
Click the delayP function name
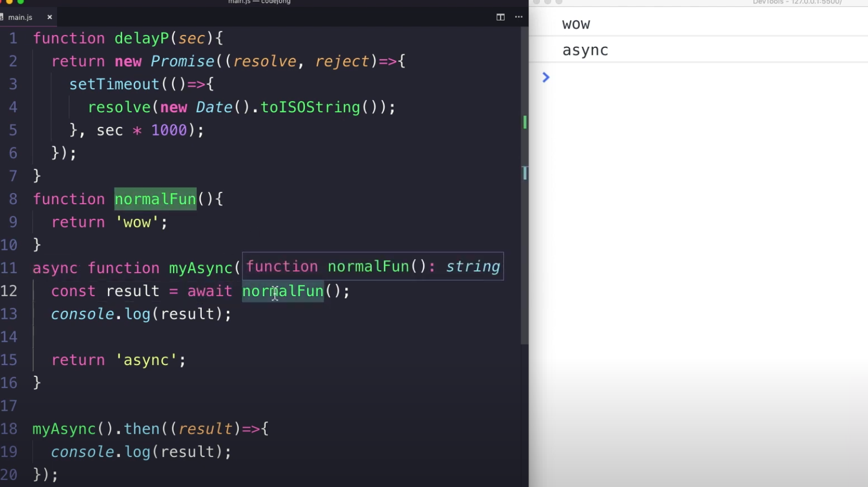click(141, 39)
